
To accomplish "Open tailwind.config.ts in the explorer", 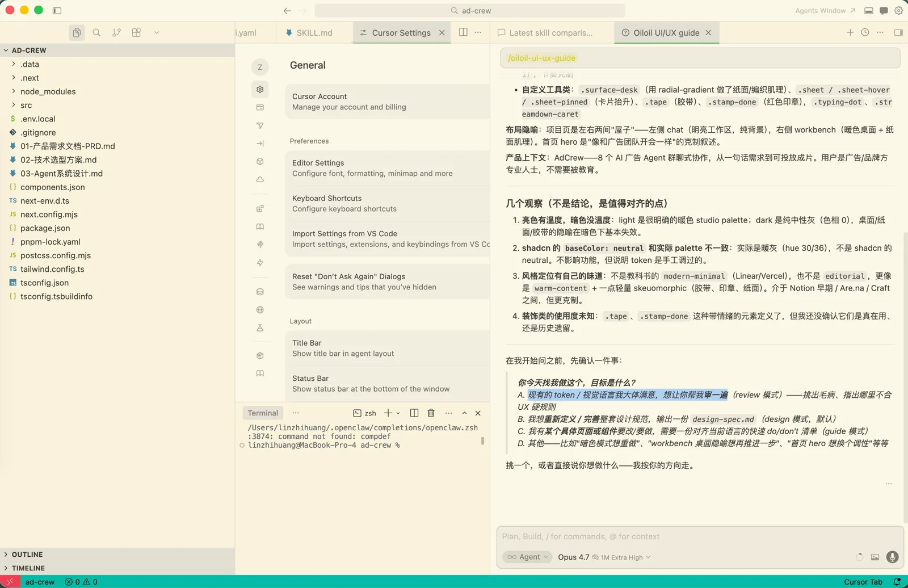I will [117, 269].
